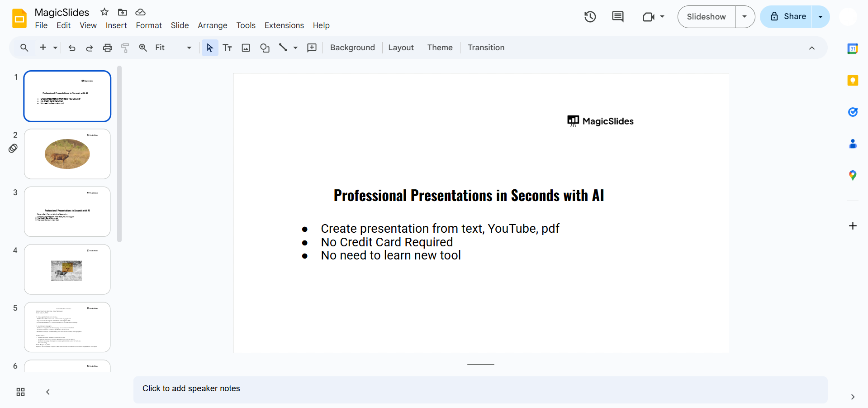The image size is (868, 408).
Task: Expand the Slideshow options dropdown arrow
Action: (745, 17)
